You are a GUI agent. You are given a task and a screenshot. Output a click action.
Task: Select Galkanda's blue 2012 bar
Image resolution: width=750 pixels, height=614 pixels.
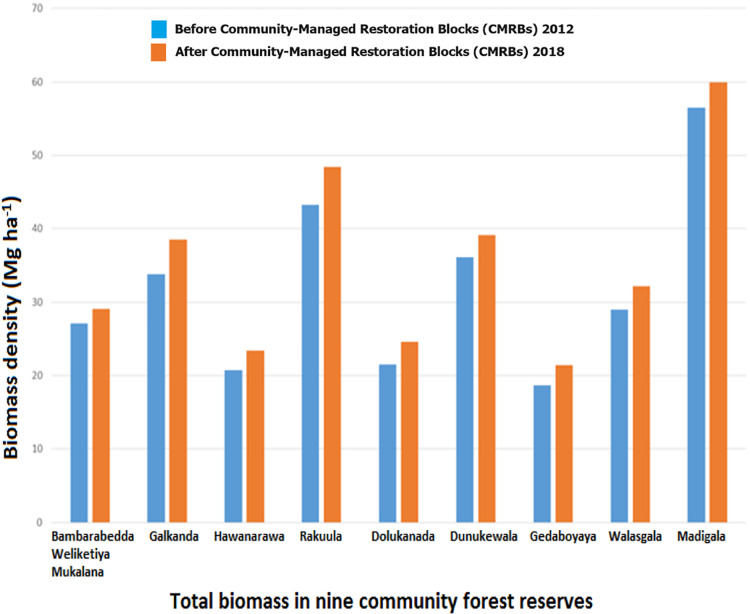click(x=156, y=398)
